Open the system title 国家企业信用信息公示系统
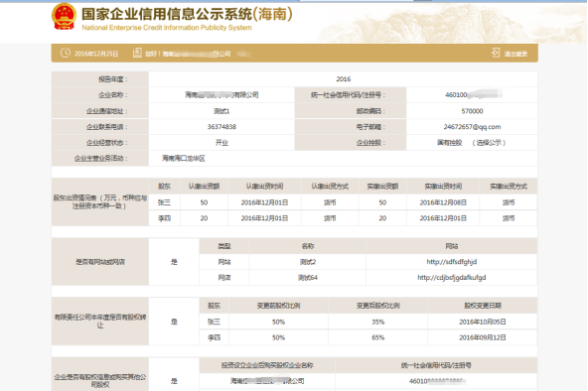Screen dimensions: 588x391 [x=167, y=14]
